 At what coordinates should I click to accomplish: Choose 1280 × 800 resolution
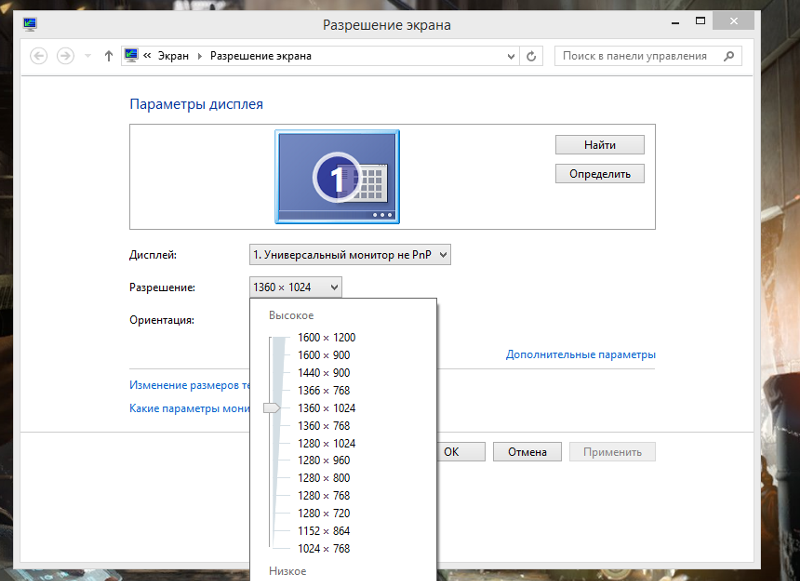[324, 478]
